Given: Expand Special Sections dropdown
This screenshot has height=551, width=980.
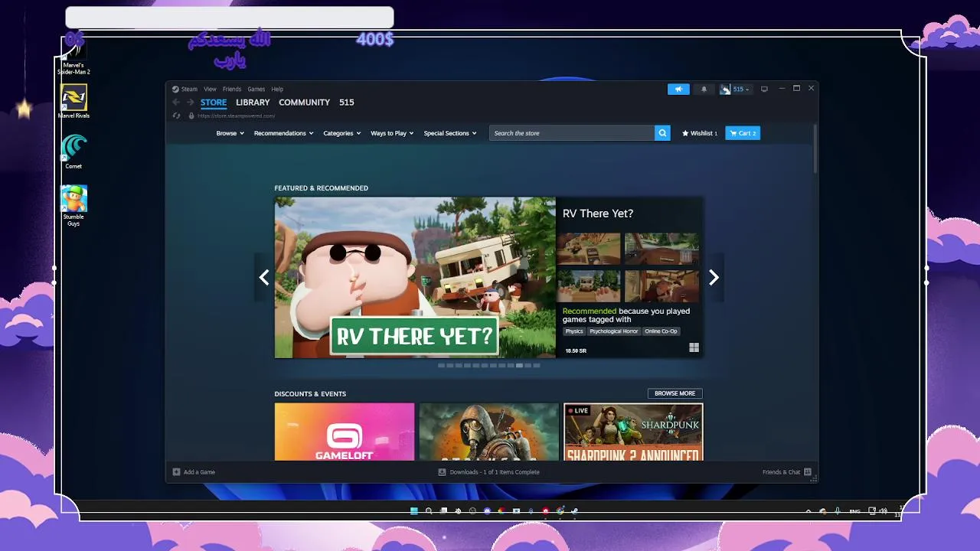Looking at the screenshot, I should [450, 133].
